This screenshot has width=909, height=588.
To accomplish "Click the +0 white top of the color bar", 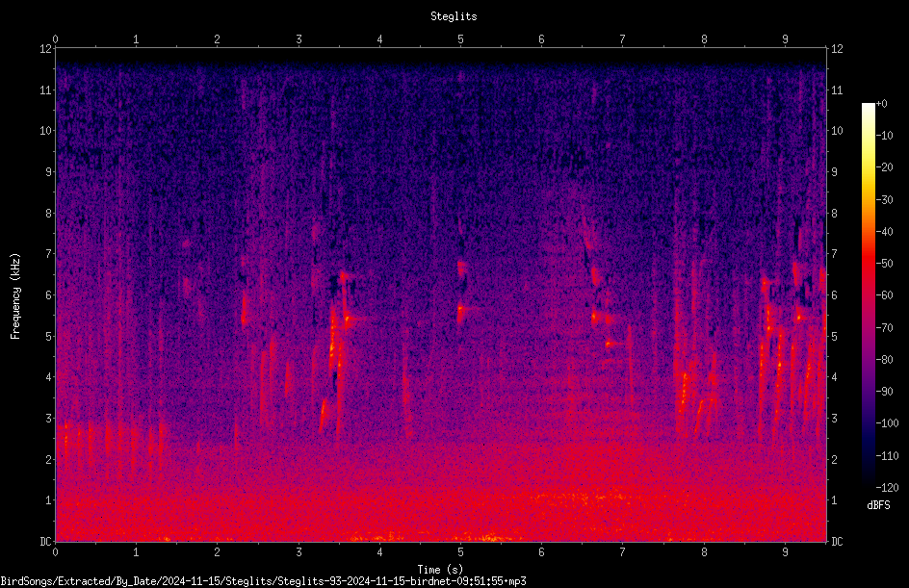I will (869, 105).
